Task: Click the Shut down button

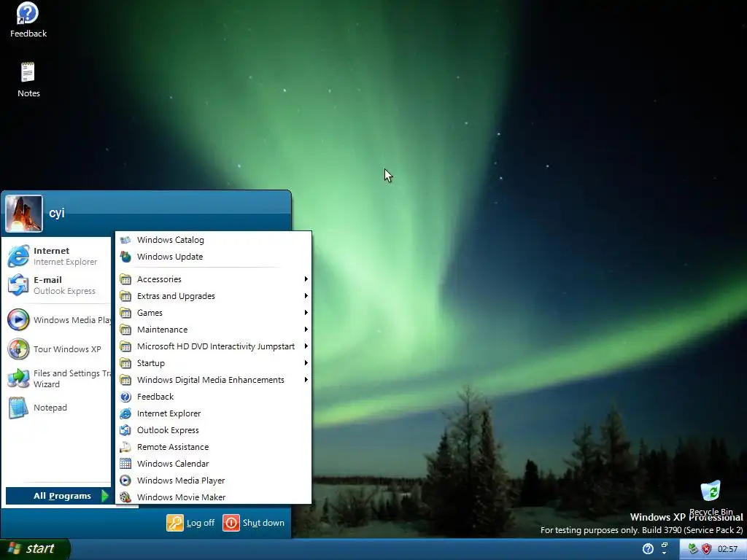Action: (x=253, y=522)
